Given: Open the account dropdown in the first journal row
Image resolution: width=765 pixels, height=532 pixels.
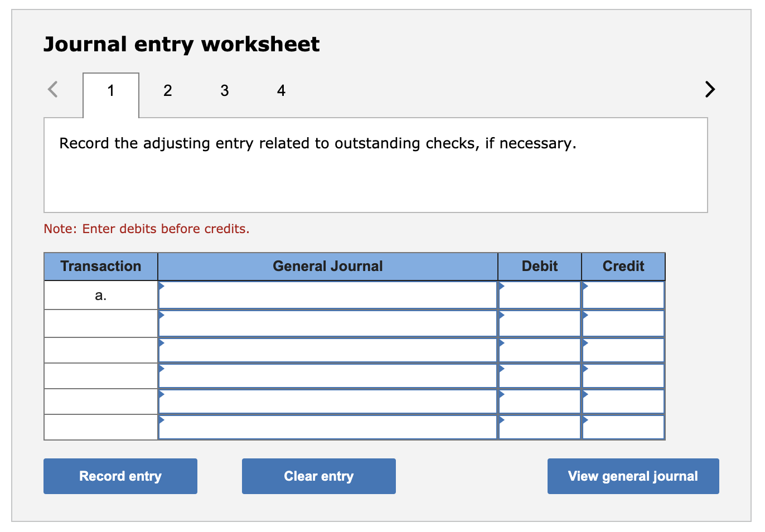Looking at the screenshot, I should [x=162, y=286].
